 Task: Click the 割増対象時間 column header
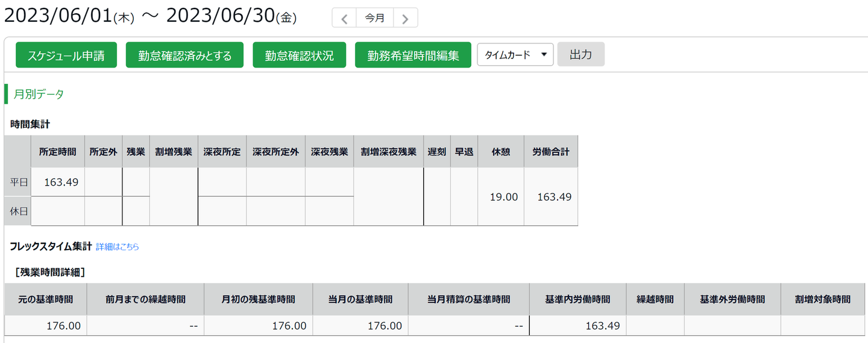822,299
